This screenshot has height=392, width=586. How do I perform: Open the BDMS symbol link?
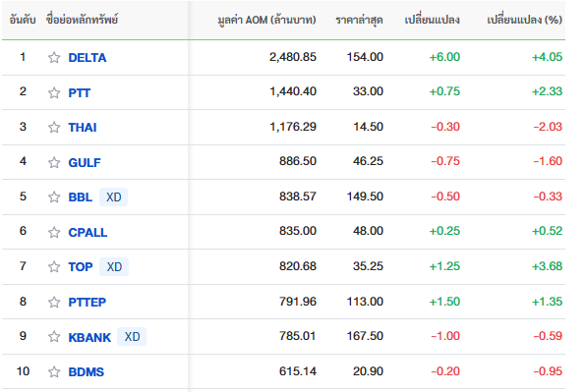[86, 371]
